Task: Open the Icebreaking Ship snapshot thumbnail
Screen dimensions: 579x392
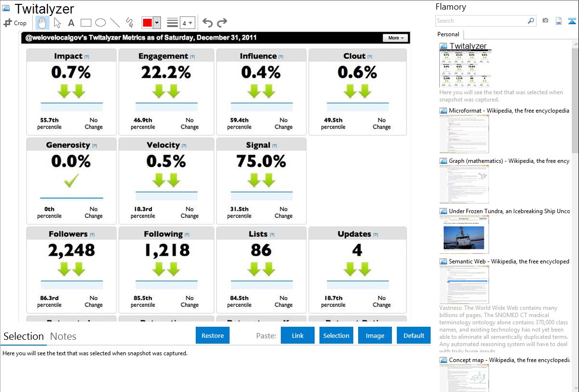Action: [464, 234]
